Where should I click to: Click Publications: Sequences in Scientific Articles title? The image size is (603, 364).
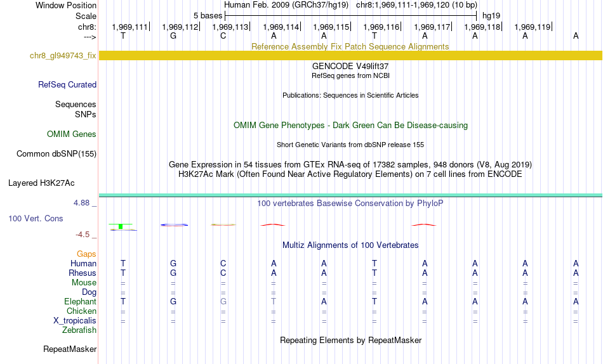(350, 95)
